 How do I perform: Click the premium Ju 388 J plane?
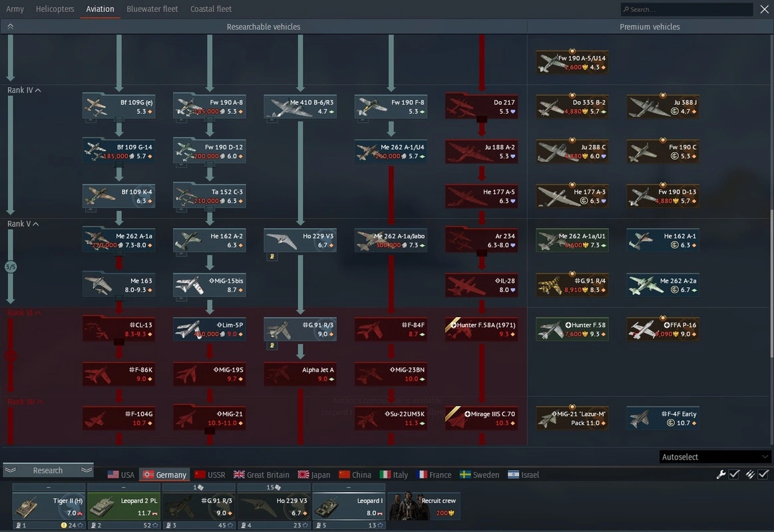click(662, 106)
